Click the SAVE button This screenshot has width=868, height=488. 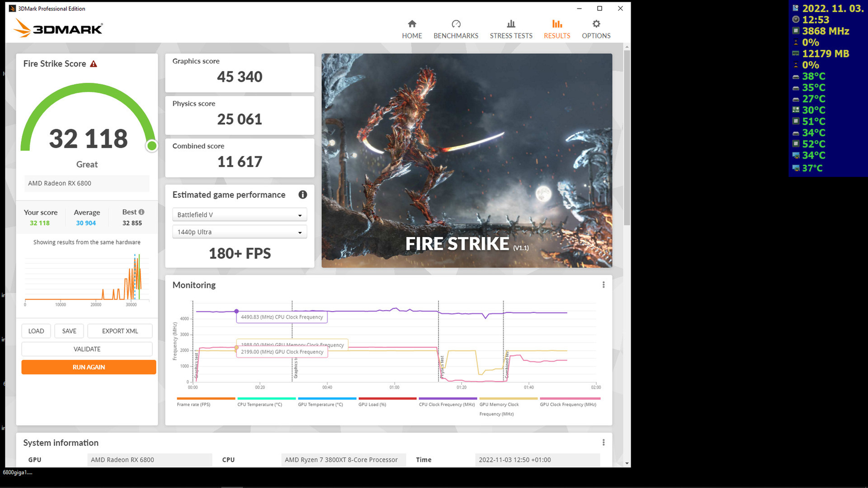click(x=69, y=331)
